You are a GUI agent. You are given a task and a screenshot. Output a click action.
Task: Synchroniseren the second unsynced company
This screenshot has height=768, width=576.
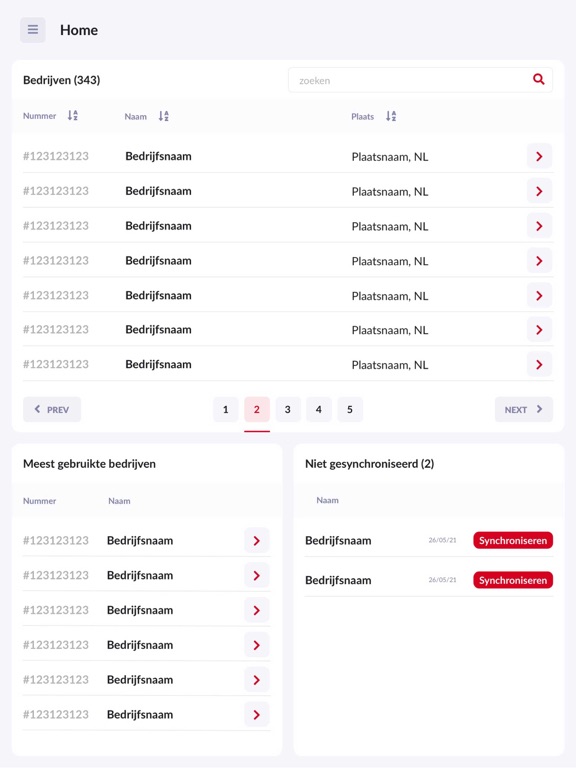tap(513, 580)
